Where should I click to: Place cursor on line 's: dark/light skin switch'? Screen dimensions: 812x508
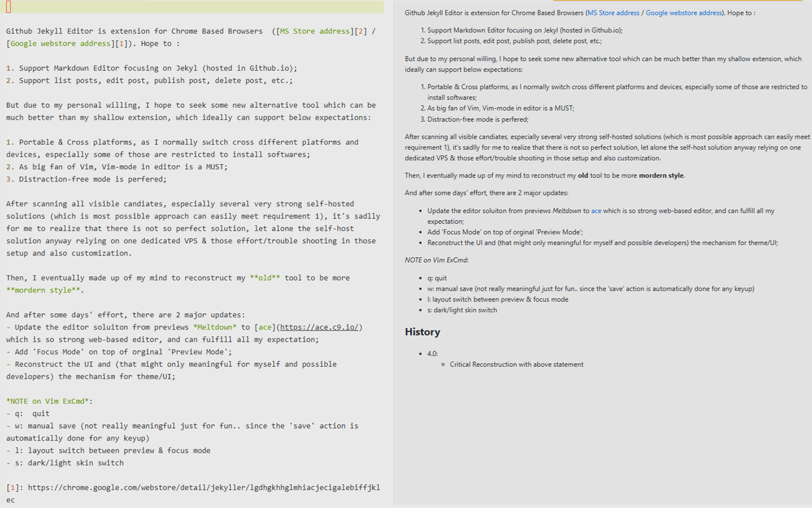[x=64, y=462]
